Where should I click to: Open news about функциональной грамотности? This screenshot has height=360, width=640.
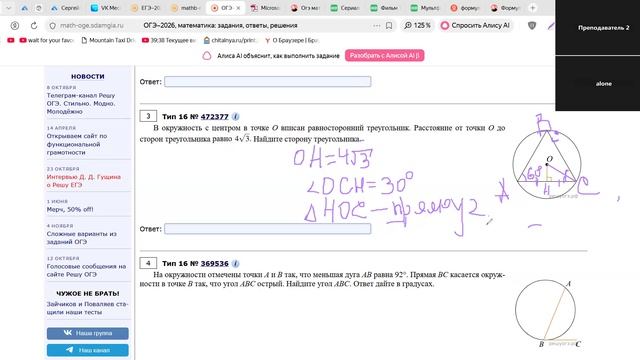coord(77,144)
